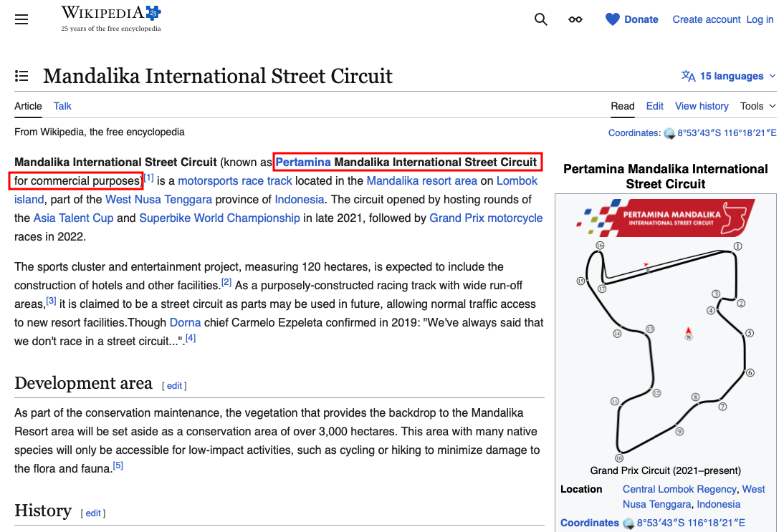Viewport: 784px width, 532px height.
Task: Click citation reference [4]
Action: click(x=191, y=338)
